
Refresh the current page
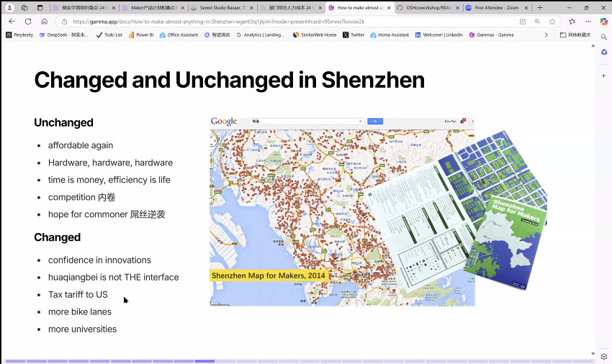pyautogui.click(x=27, y=22)
